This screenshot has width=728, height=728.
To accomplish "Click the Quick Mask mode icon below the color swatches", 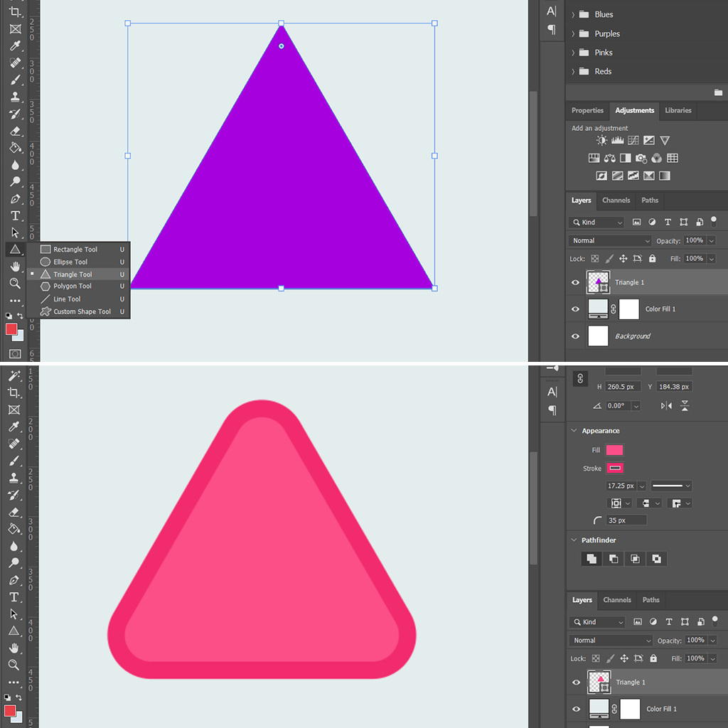I will click(x=15, y=354).
